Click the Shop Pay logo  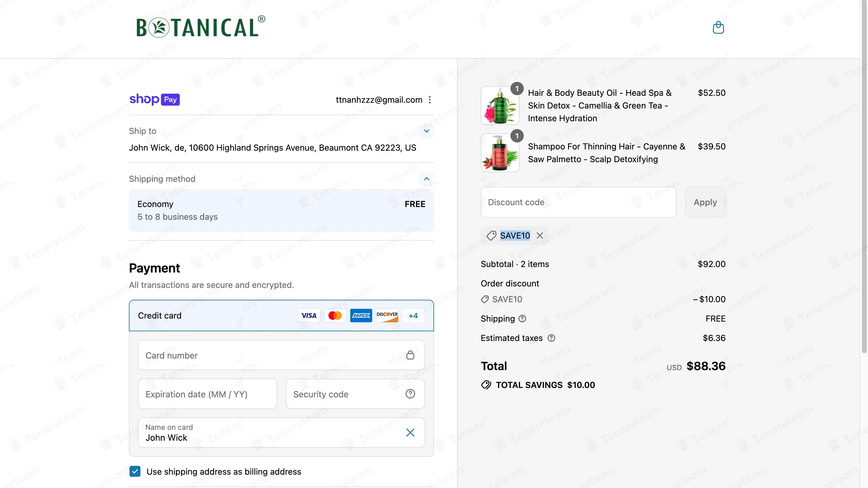[x=154, y=99]
